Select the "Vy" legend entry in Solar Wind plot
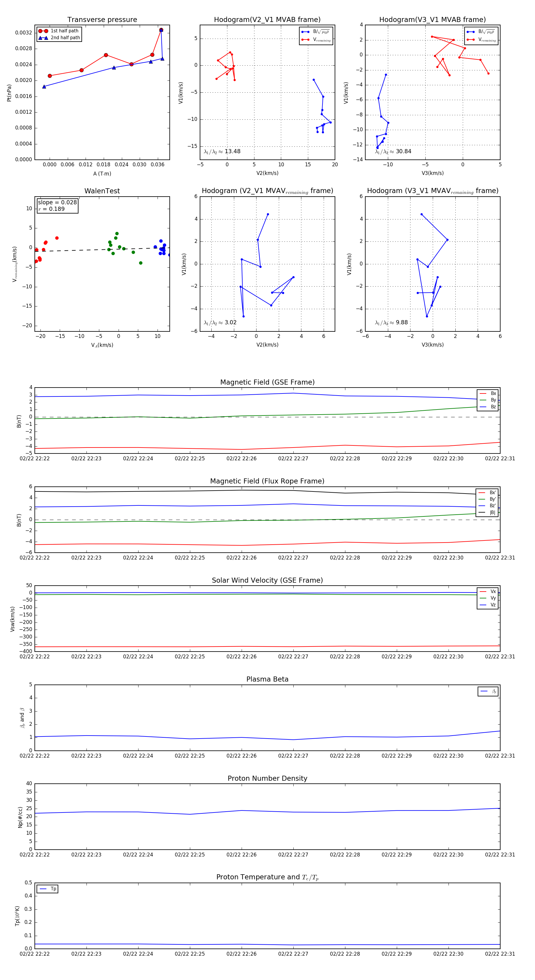 pyautogui.click(x=488, y=598)
